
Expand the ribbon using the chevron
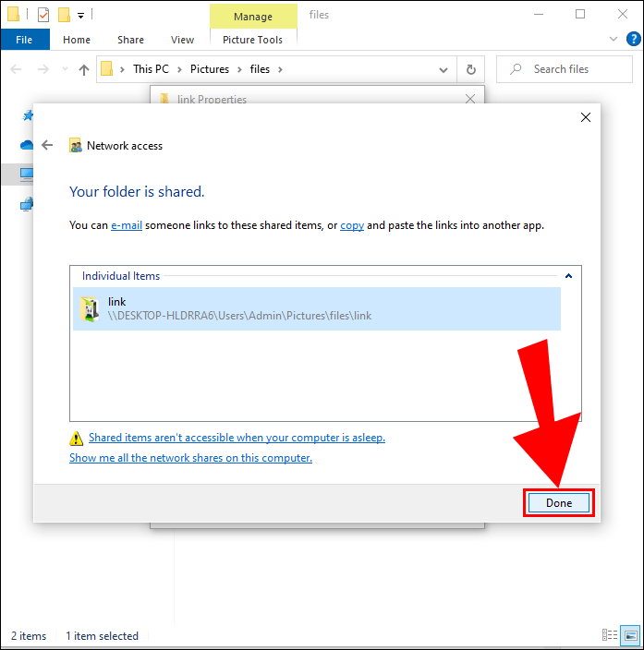[613, 39]
